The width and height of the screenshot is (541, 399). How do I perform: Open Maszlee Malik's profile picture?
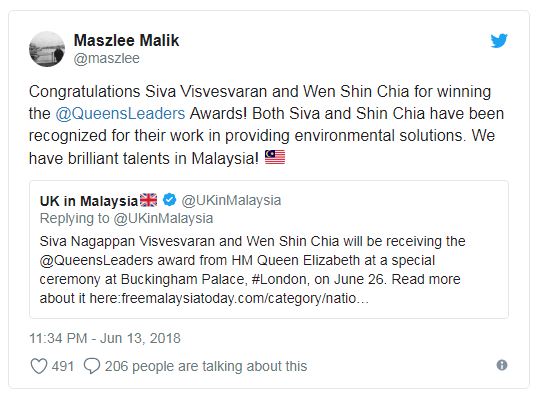coord(47,49)
